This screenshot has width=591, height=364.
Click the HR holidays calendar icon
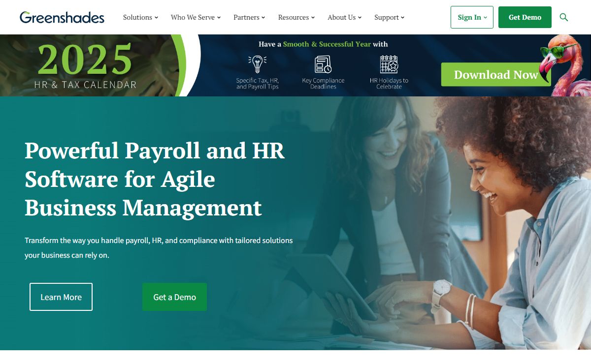point(389,64)
